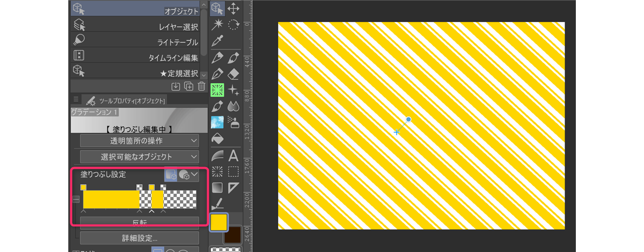Open the 透明箇所の操作 dropdown
Viewport: 644px width, 252px height.
click(140, 141)
